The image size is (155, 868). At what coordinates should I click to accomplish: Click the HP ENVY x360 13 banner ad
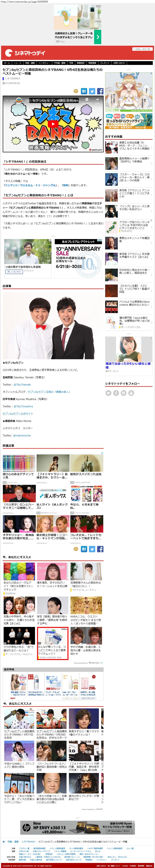pyautogui.click(x=78, y=827)
